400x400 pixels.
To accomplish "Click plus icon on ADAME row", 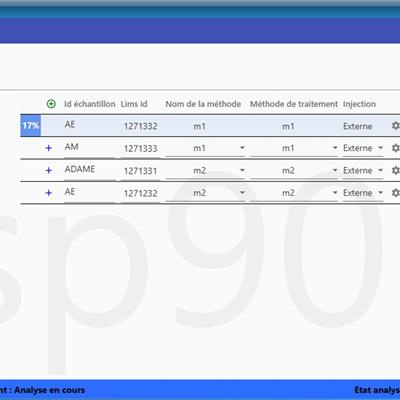I will (x=49, y=170).
